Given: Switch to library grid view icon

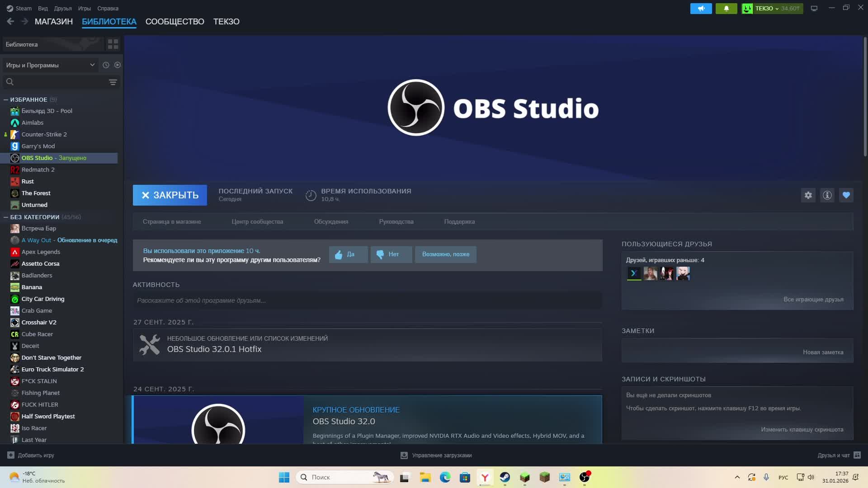Looking at the screenshot, I should pyautogui.click(x=113, y=44).
